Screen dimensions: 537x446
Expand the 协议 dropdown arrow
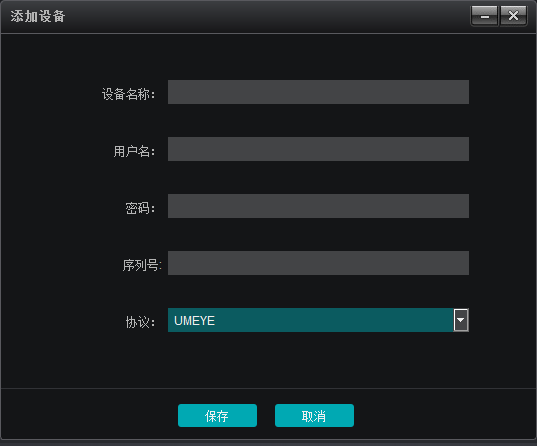point(461,320)
